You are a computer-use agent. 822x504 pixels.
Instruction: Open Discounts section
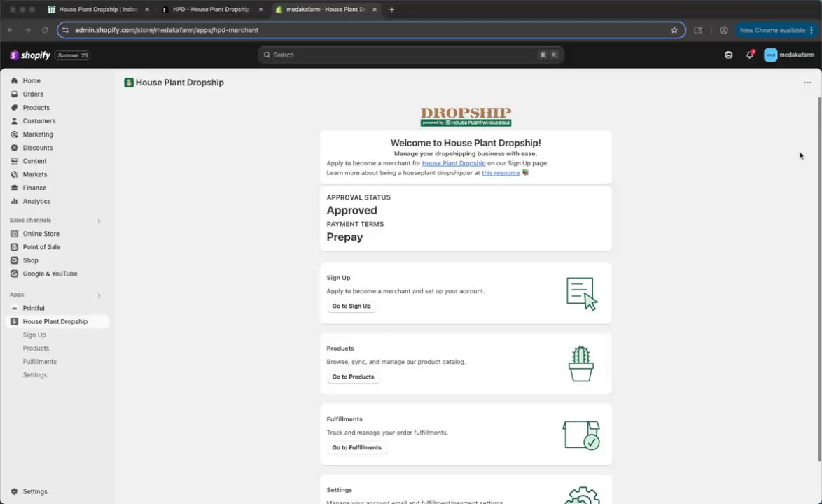[37, 148]
